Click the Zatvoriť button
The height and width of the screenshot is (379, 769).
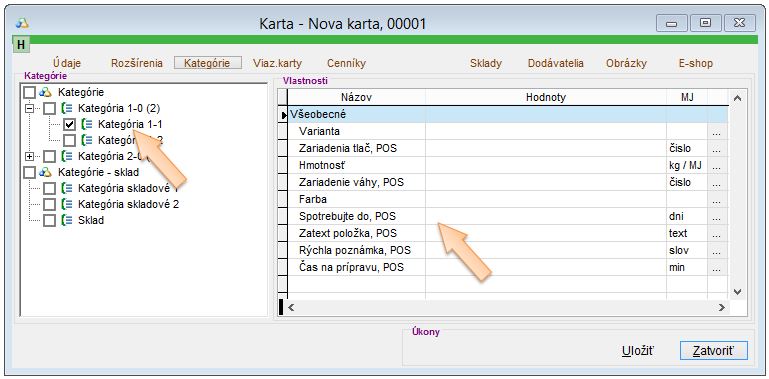pyautogui.click(x=714, y=351)
